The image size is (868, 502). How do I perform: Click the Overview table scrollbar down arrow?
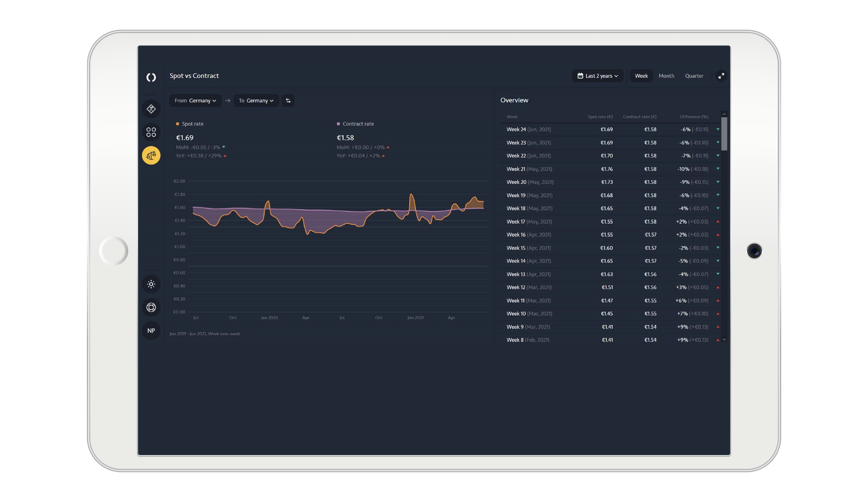tap(724, 339)
